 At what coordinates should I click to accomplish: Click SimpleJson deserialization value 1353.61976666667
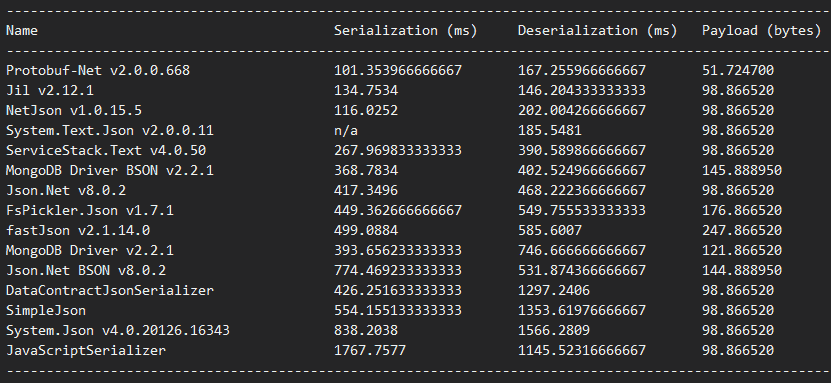tap(582, 310)
